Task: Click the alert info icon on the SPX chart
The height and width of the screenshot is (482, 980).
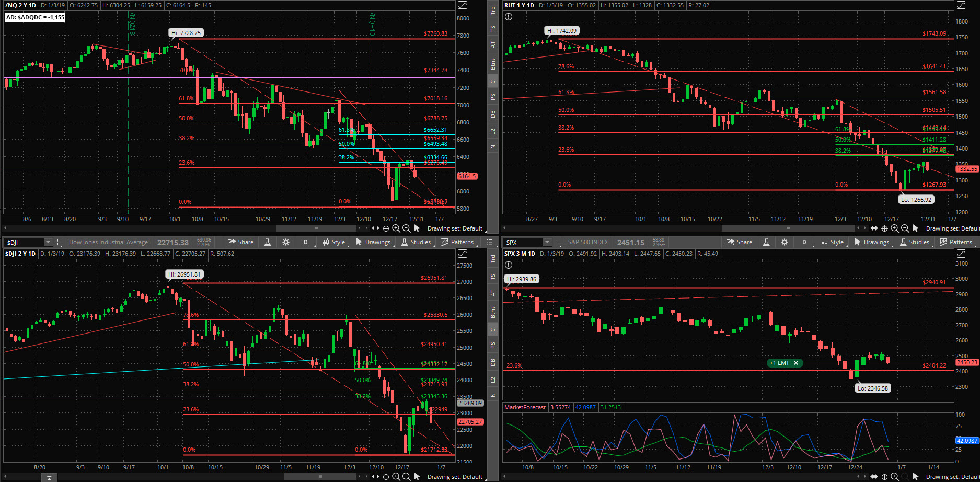Action: (x=509, y=265)
